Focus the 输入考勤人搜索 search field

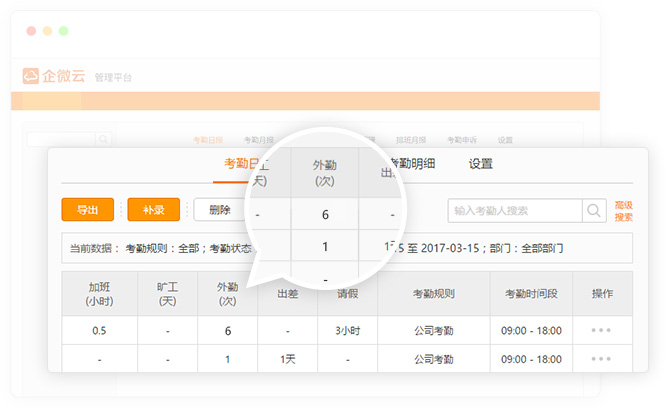pos(515,210)
